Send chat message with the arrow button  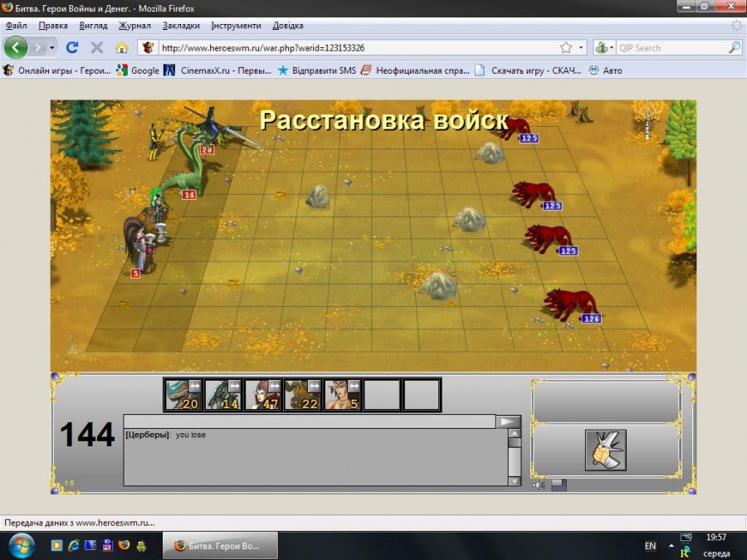coord(508,421)
